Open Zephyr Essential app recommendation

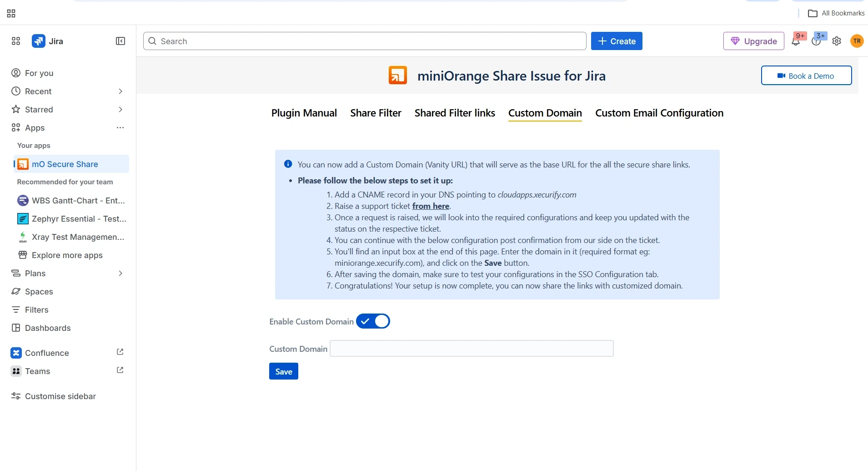point(71,218)
